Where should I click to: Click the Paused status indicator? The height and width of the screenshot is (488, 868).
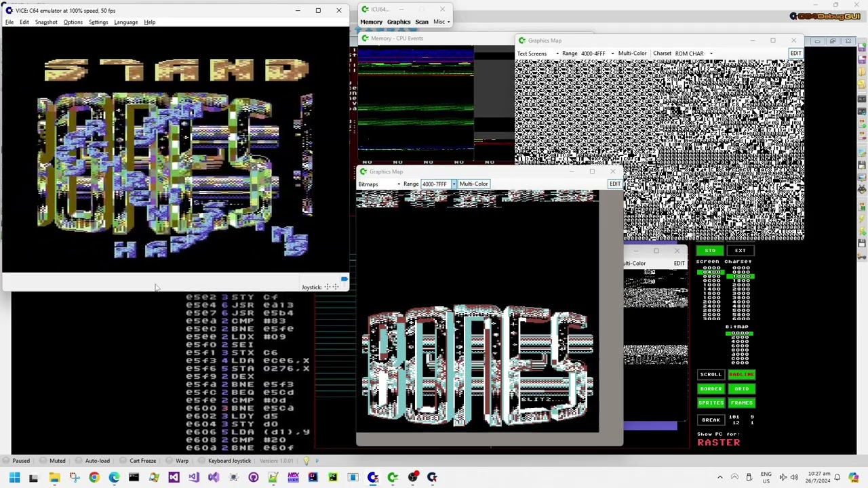pos(16,461)
